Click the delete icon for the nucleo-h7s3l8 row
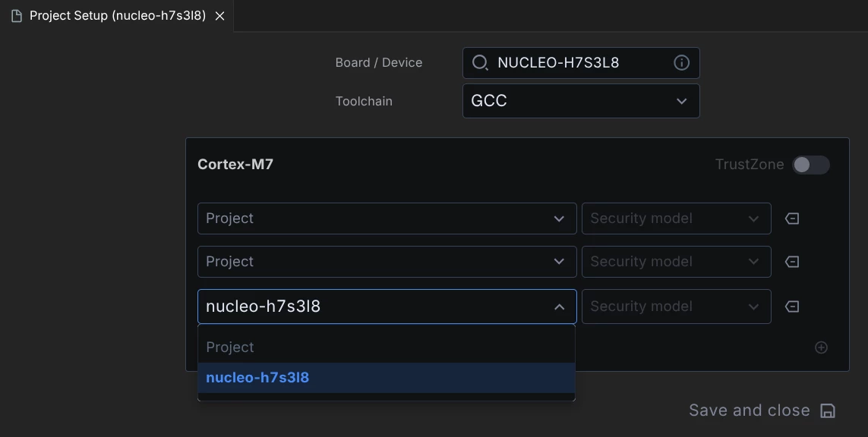 792,307
